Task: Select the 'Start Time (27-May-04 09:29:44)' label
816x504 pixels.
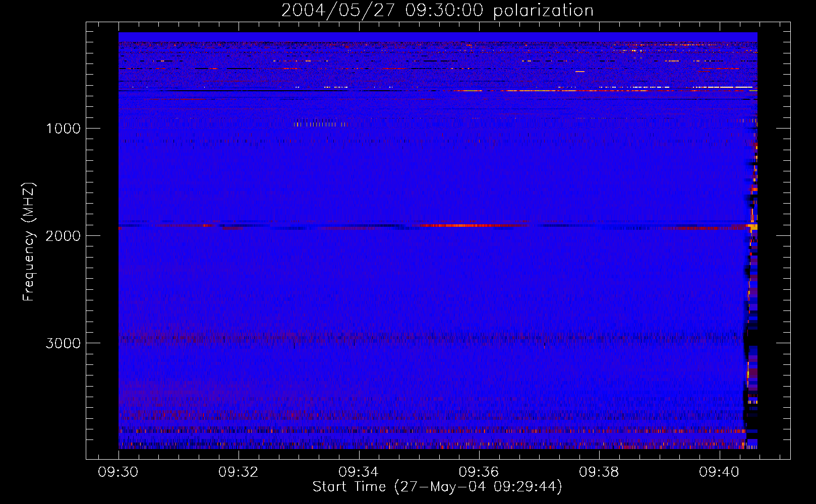Action: tap(437, 487)
